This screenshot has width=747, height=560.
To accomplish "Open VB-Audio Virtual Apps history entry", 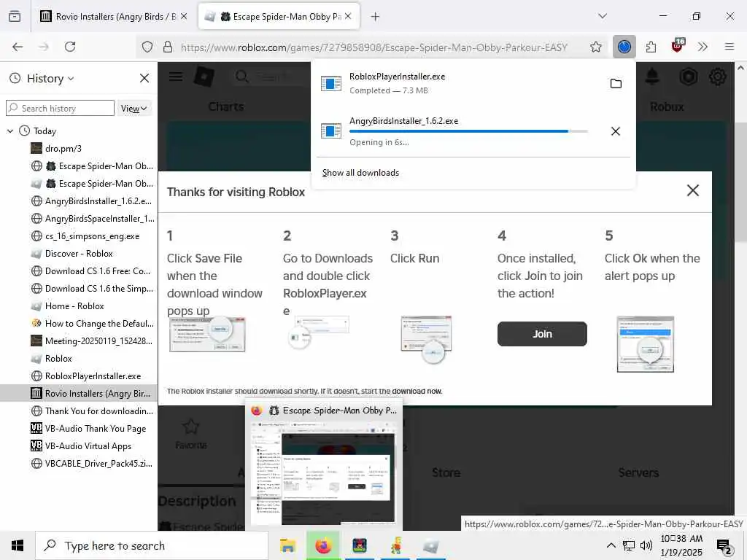I will (x=88, y=446).
